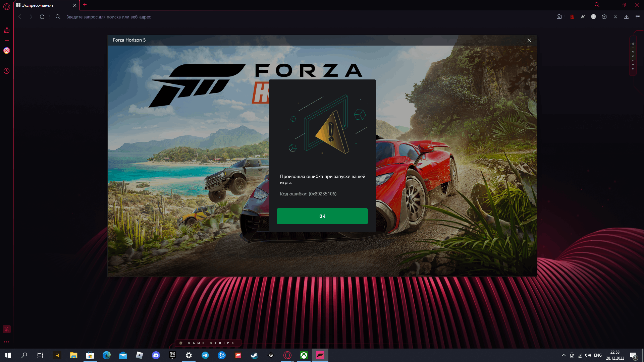Minimize the Forza Horizon 5 window
The height and width of the screenshot is (362, 644).
(514, 40)
